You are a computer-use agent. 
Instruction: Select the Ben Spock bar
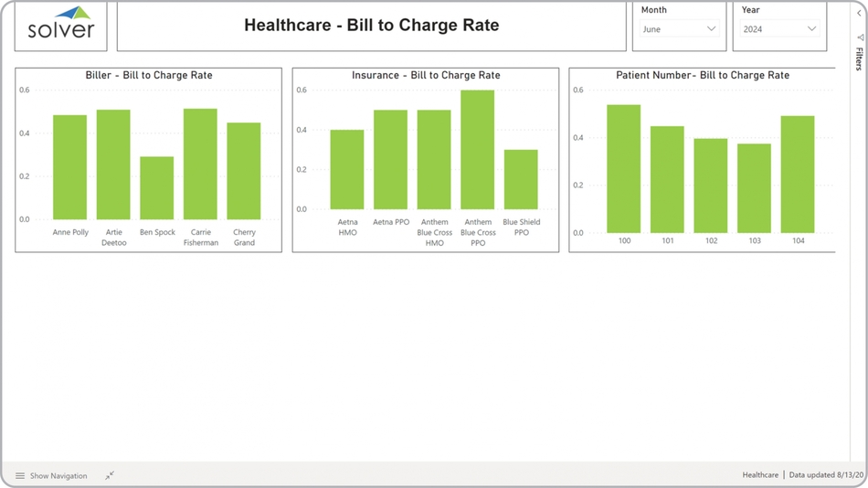(157, 188)
